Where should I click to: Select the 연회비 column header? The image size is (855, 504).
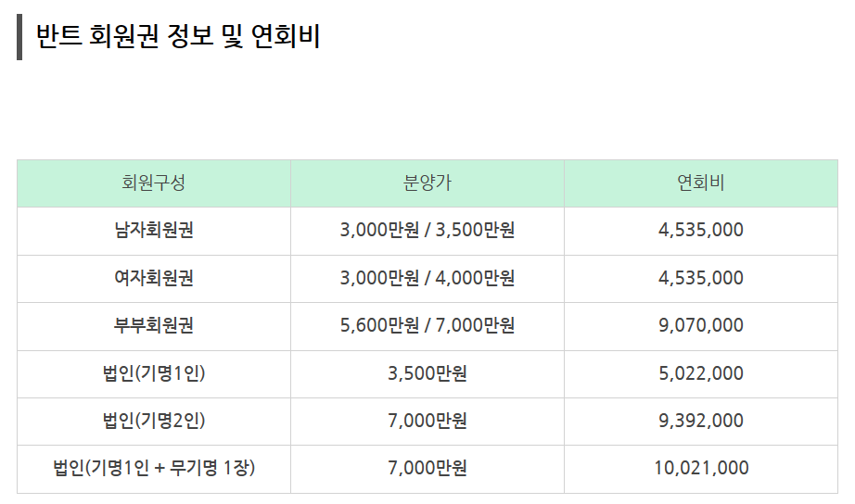tap(701, 183)
